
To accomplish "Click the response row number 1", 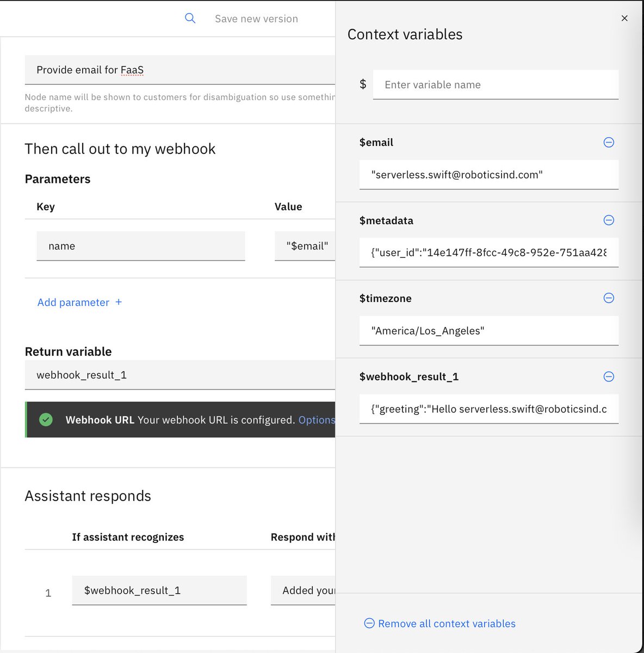I will click(48, 593).
